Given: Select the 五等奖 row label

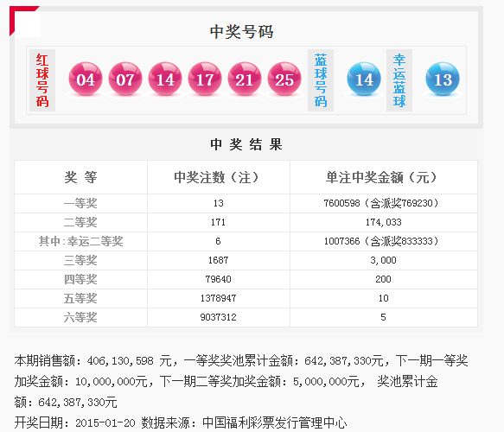Looking at the screenshot, I should click(x=80, y=298).
